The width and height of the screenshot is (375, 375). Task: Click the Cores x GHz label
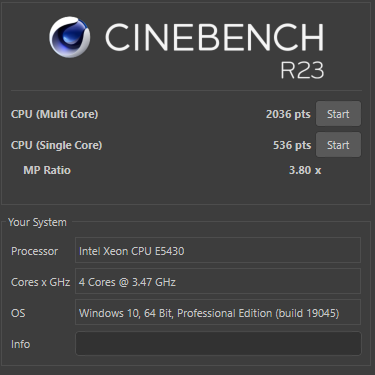click(x=41, y=282)
